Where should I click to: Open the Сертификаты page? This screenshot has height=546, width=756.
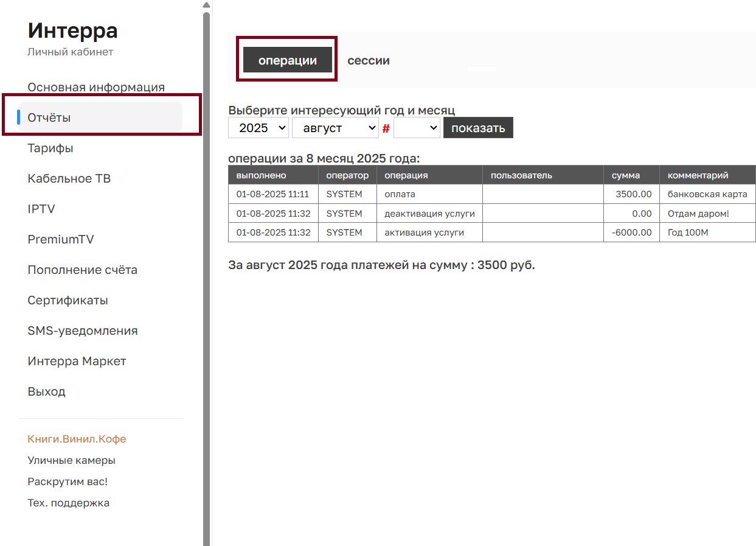tap(68, 300)
